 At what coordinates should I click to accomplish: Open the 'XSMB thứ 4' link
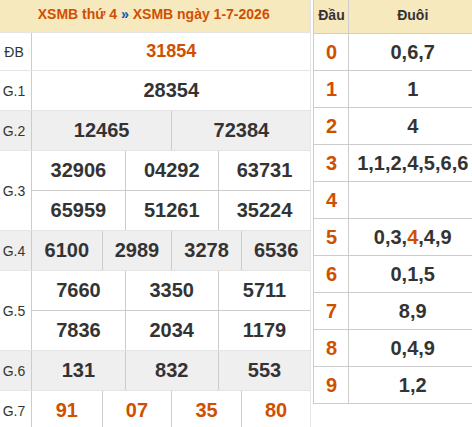[77, 15]
